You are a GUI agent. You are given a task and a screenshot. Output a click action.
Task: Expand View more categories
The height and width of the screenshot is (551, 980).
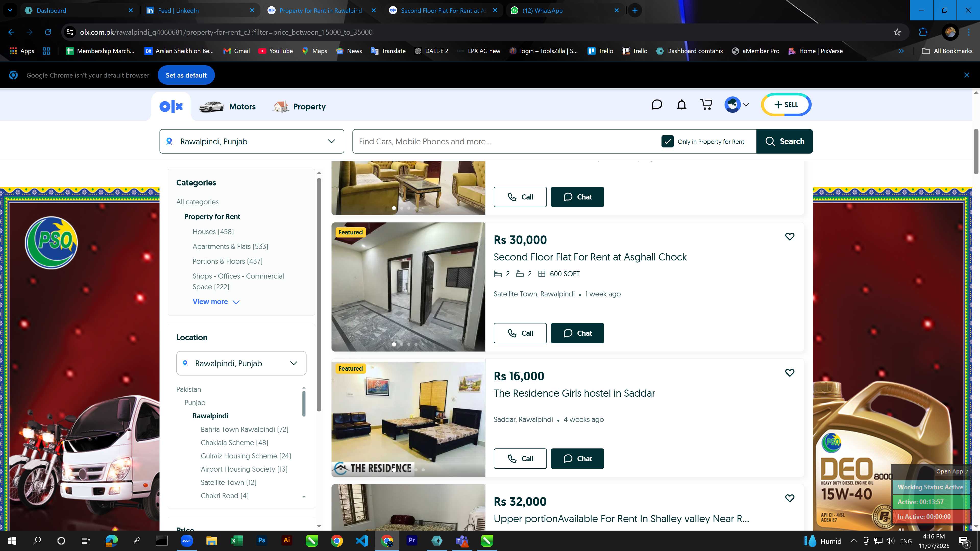pos(216,302)
